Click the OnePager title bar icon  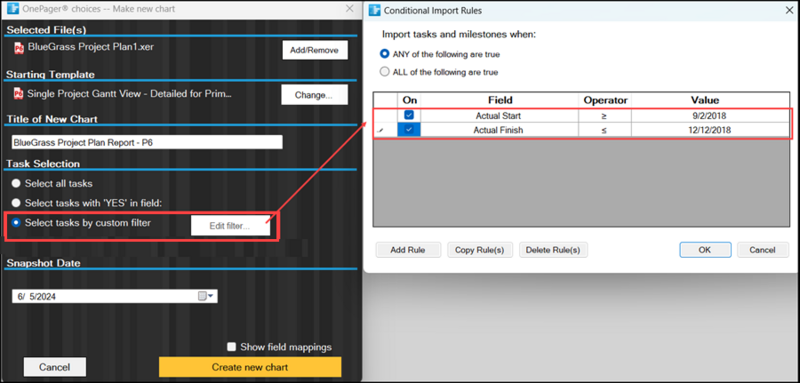13,9
